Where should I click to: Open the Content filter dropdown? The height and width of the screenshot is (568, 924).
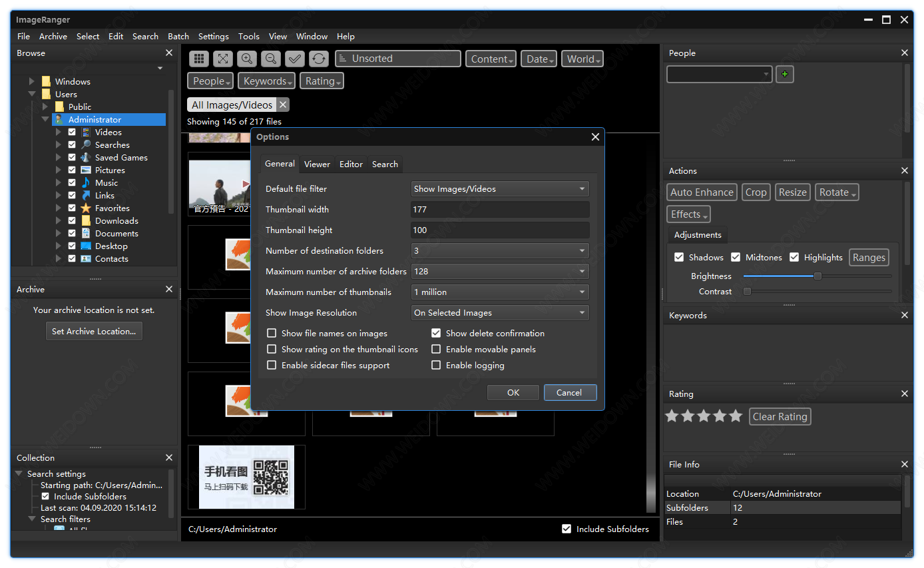coord(491,59)
